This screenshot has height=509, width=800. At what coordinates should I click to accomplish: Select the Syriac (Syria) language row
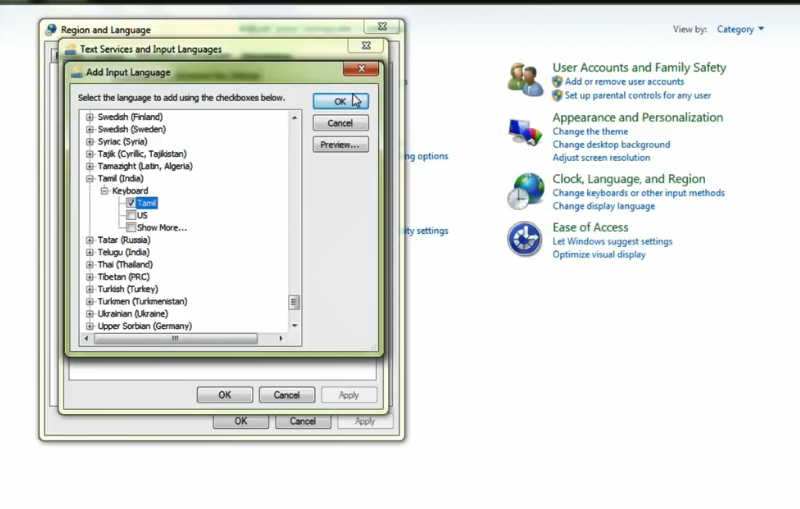[122, 141]
